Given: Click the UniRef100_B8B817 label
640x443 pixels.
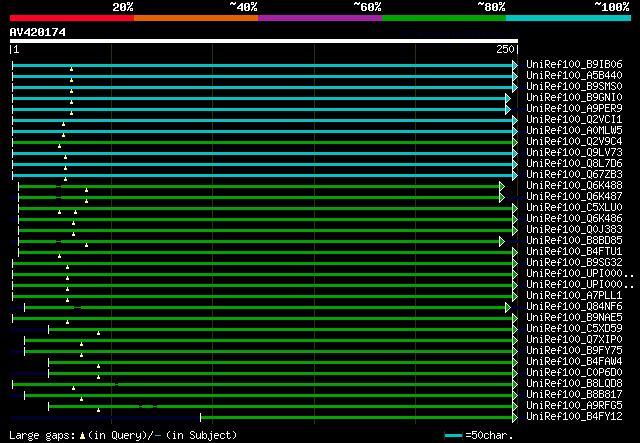Looking at the screenshot, I should pos(574,395).
